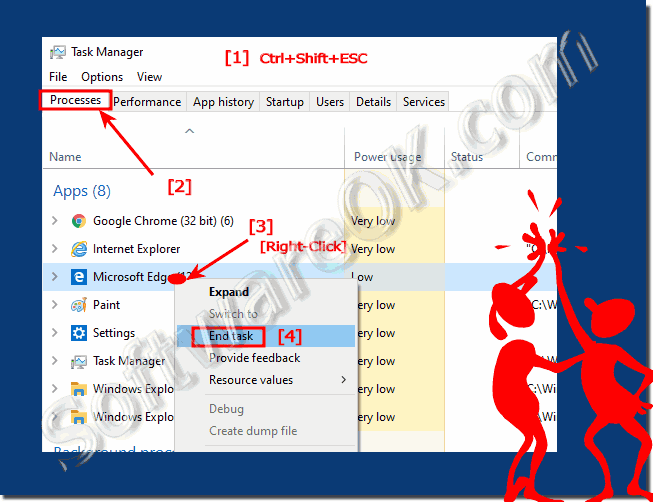This screenshot has width=653, height=502.
Task: Switch to the Startup tab
Action: (285, 102)
